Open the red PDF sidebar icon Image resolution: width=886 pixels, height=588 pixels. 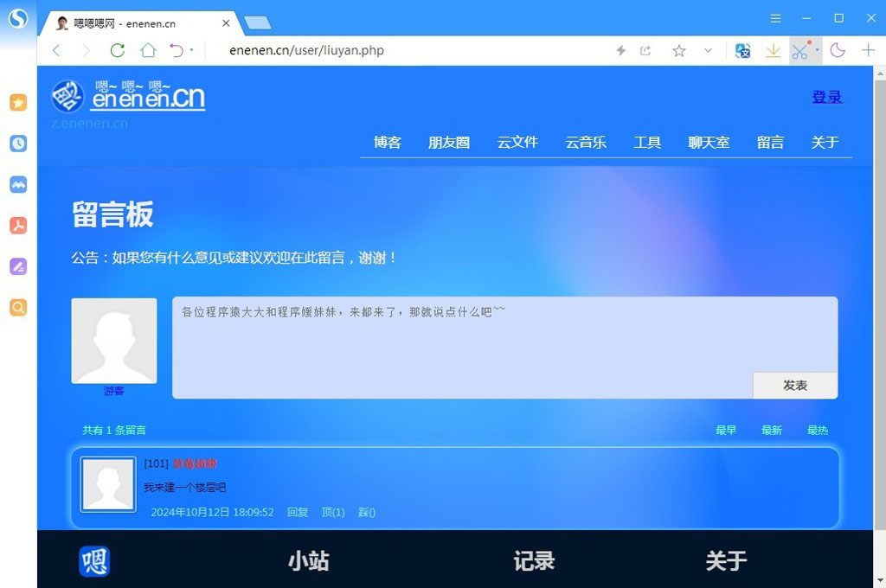18,226
